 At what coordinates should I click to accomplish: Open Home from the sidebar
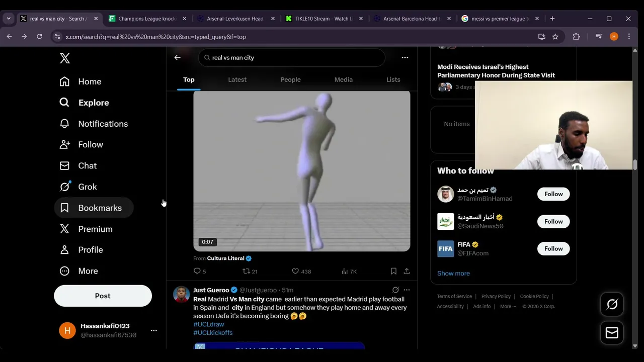[x=80, y=81]
